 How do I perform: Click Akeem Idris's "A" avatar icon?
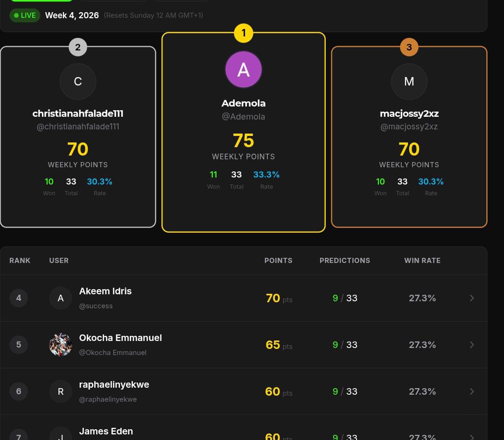tap(61, 298)
